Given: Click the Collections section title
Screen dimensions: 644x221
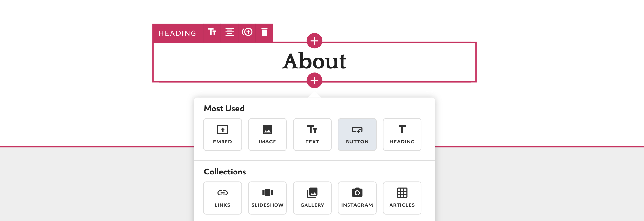Looking at the screenshot, I should point(225,172).
